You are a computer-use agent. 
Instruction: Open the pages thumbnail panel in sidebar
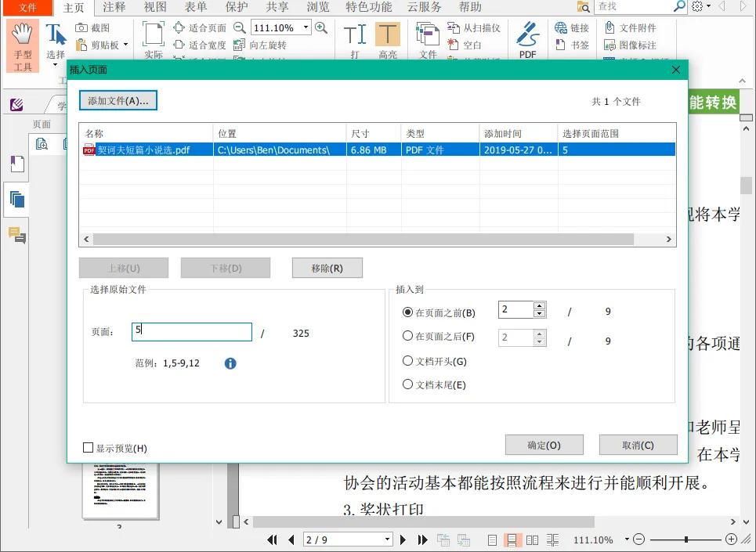(x=17, y=199)
